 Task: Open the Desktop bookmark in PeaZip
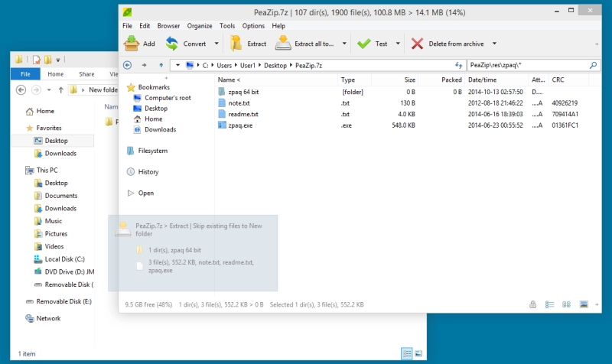pyautogui.click(x=156, y=109)
